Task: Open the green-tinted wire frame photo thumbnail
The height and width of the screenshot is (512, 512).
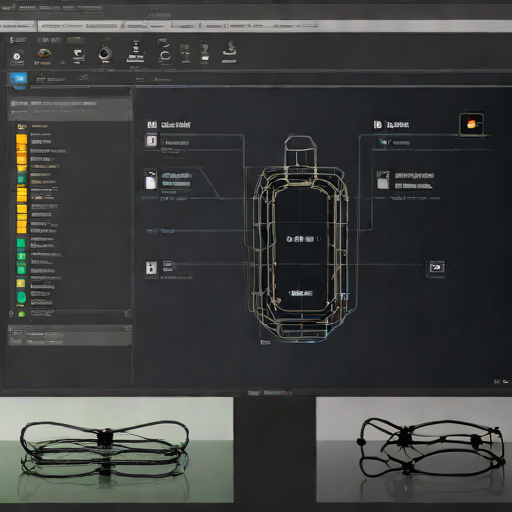Action: tap(117, 449)
